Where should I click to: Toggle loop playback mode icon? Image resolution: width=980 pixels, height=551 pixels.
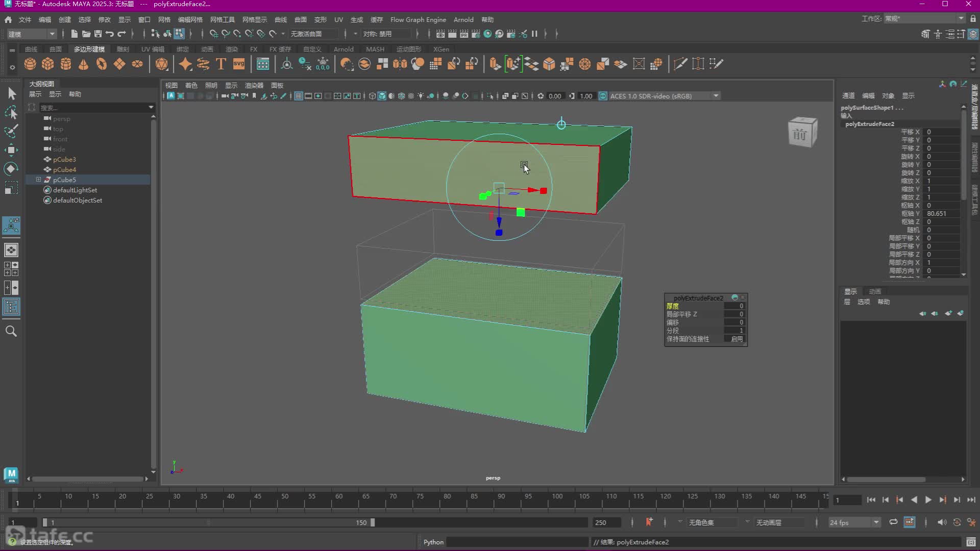(893, 522)
